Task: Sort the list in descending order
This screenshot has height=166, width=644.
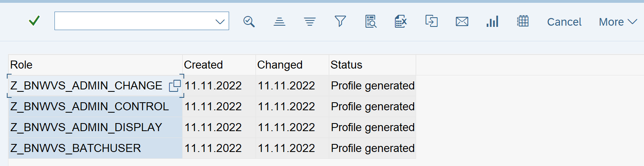Action: coord(310,22)
